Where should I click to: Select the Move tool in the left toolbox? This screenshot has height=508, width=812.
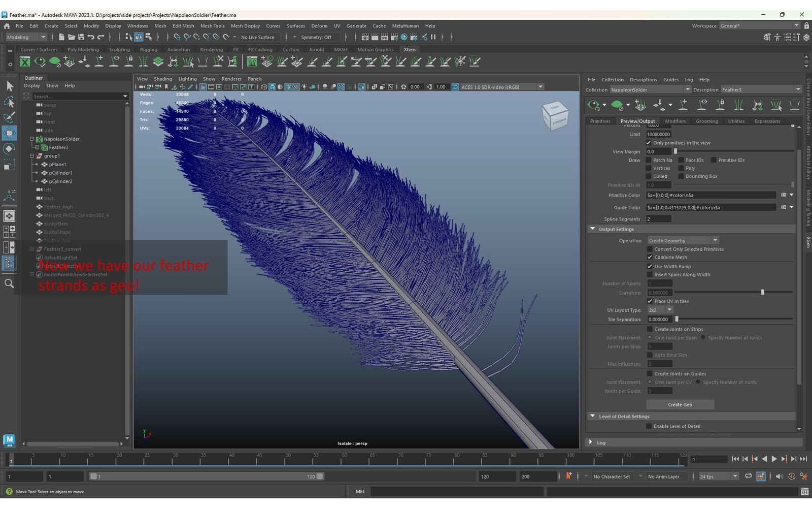coord(9,133)
